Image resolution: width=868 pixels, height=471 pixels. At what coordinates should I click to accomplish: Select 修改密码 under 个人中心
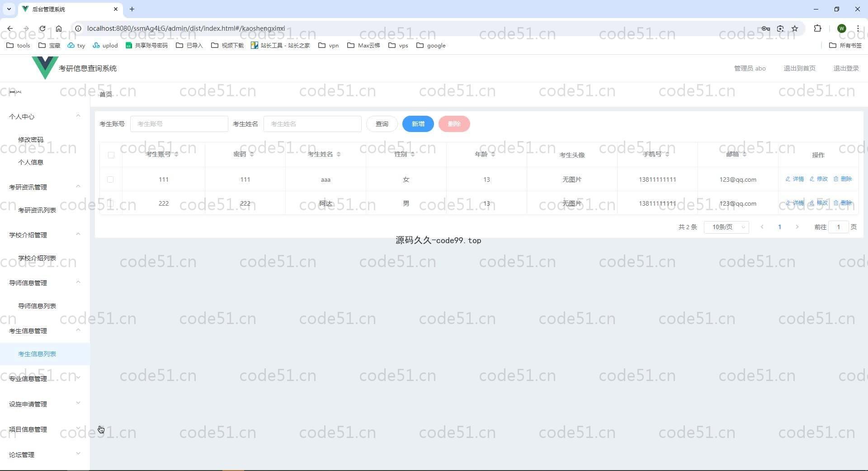pos(31,140)
